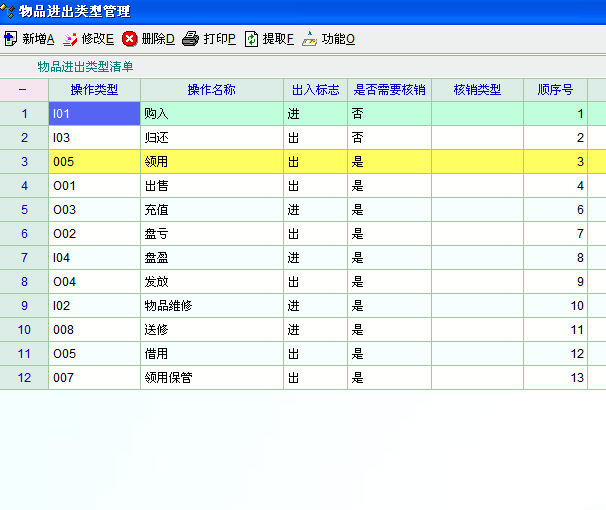Select row number 12 header
This screenshot has height=510, width=606.
point(24,377)
